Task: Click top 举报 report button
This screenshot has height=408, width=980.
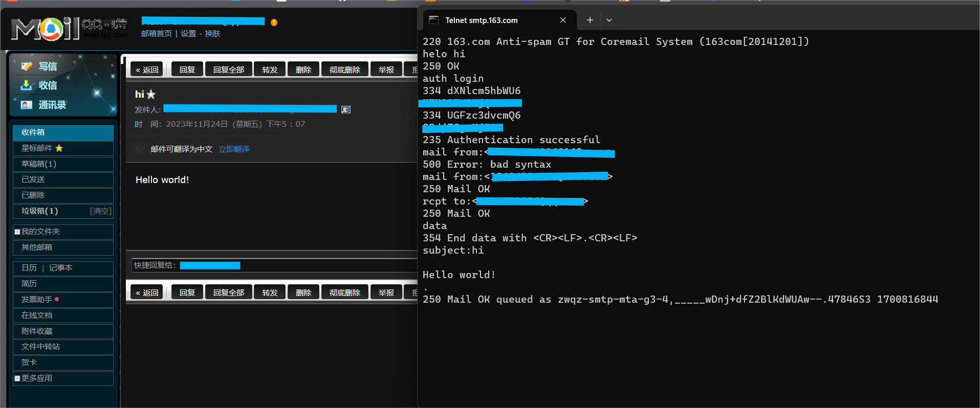Action: (386, 70)
